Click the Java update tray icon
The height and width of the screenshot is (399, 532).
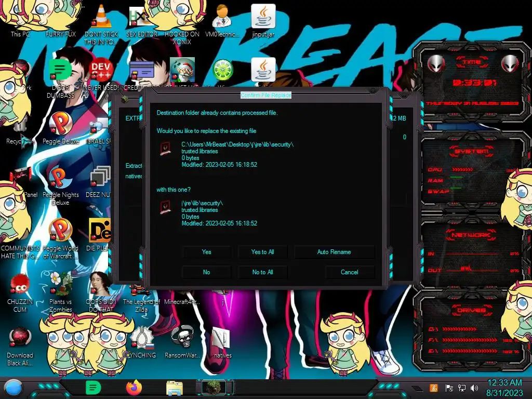434,388
